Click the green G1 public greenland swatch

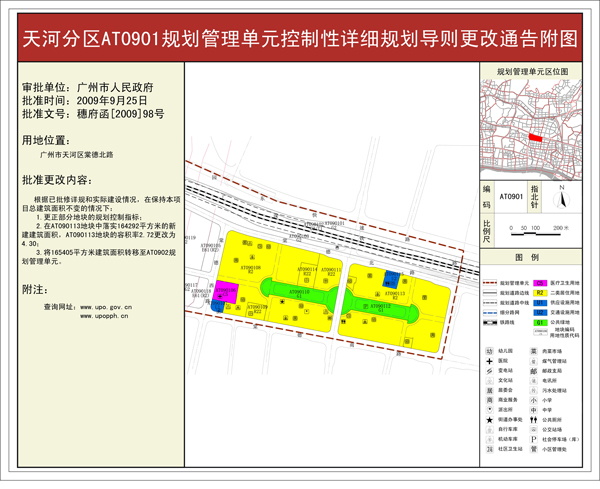[541, 321]
